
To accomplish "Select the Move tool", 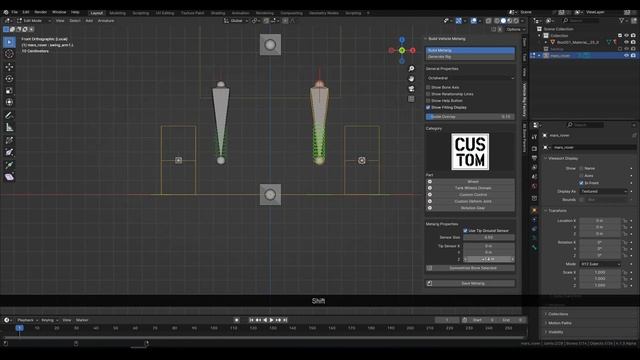I will coord(9,67).
